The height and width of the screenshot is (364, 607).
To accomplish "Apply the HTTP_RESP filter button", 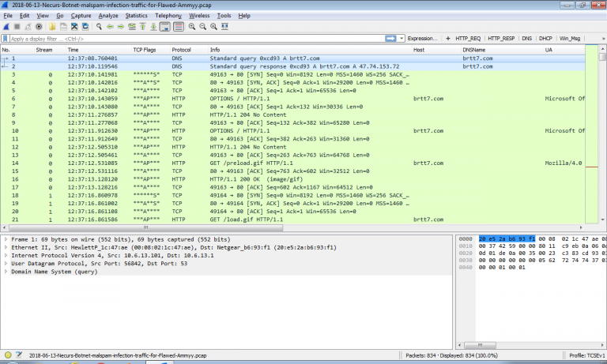I will (501, 39).
